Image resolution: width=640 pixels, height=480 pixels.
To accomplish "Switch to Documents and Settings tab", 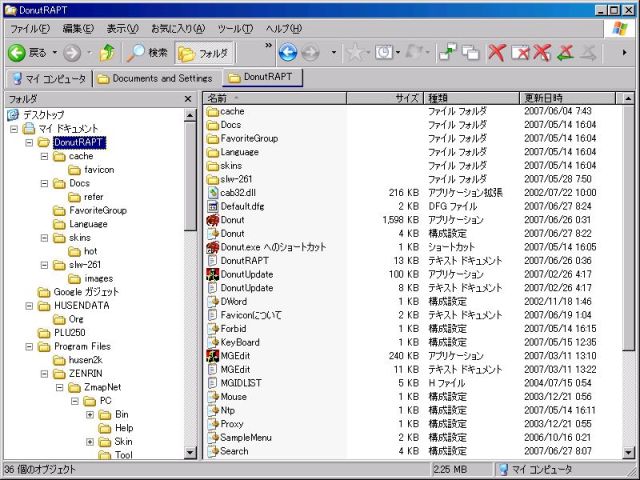I will pos(155,78).
